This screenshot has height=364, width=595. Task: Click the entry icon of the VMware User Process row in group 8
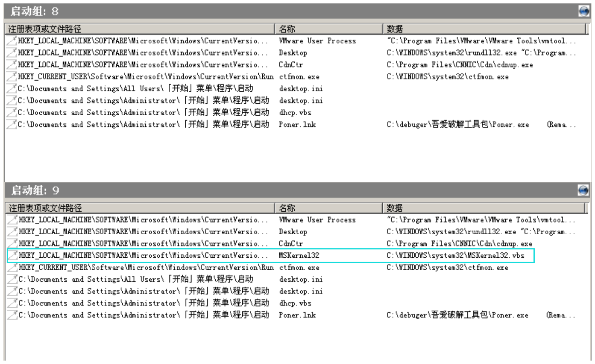12,41
